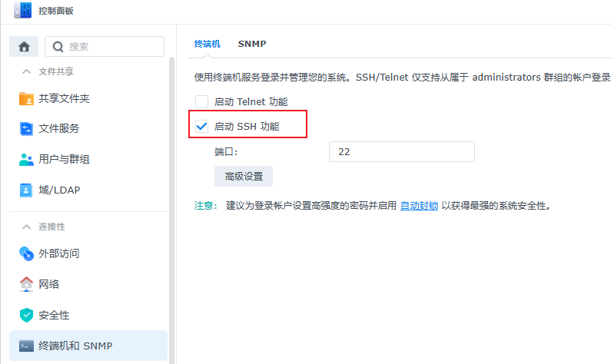
Task: Click the Security (安全性) shield icon
Action: coord(26,315)
